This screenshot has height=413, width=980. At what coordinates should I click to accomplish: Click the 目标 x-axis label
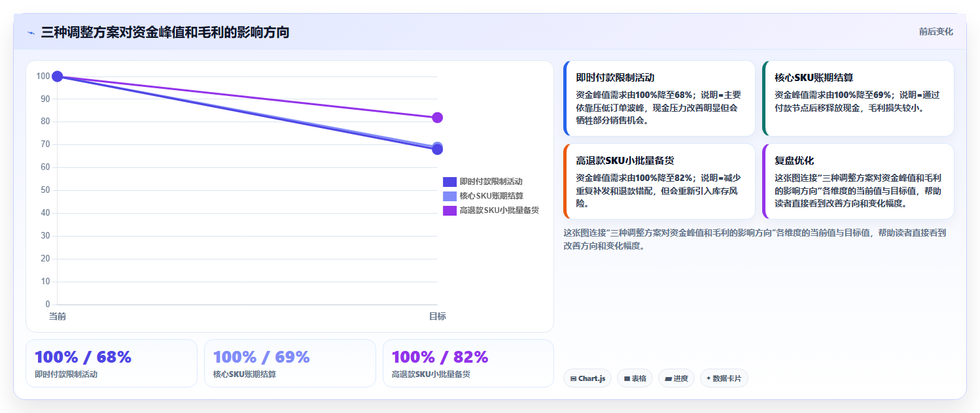click(438, 316)
